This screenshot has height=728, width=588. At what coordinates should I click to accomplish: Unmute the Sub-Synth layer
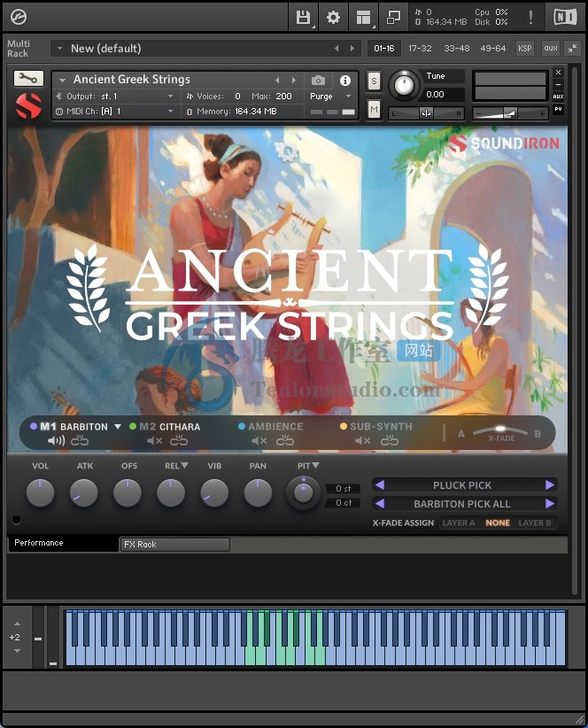pyautogui.click(x=362, y=440)
